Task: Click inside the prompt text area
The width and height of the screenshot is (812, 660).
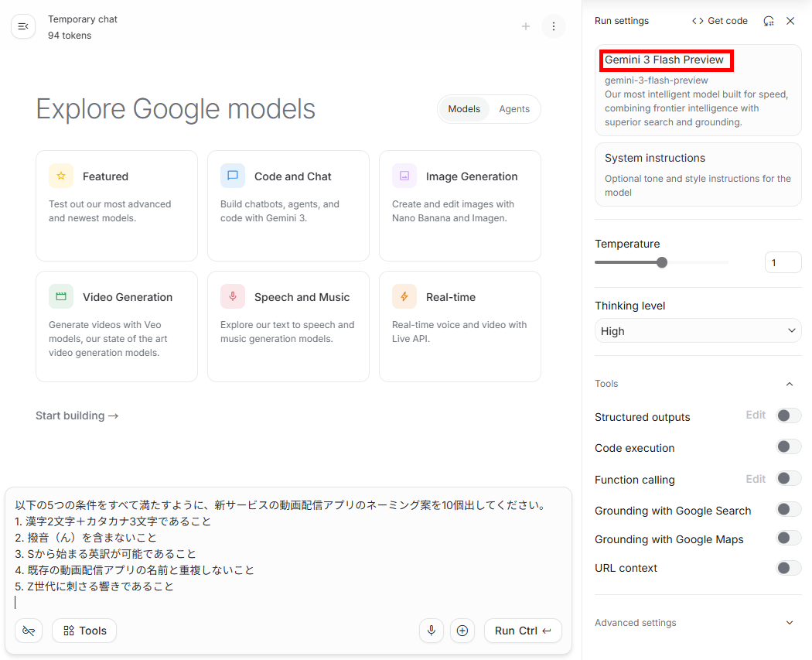Action: point(288,552)
